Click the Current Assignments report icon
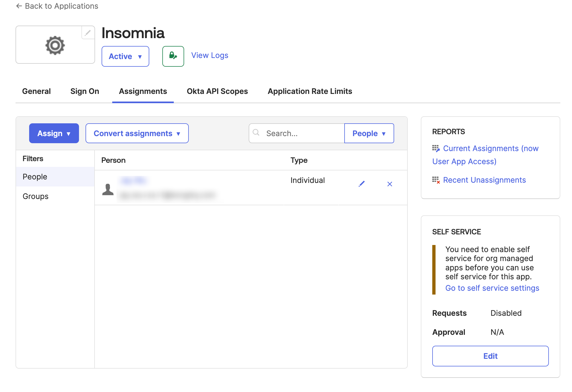 pyautogui.click(x=436, y=148)
